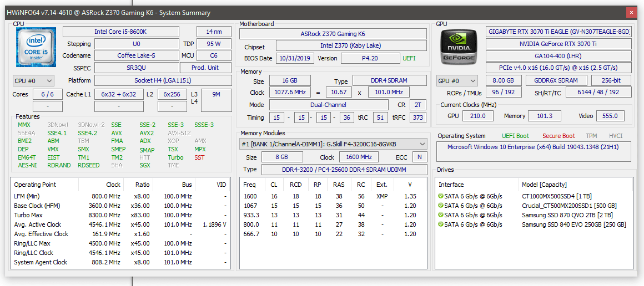Viewport: 644px width, 286px height.
Task: Click the DDR4 SDRAM memory type field
Action: [389, 80]
